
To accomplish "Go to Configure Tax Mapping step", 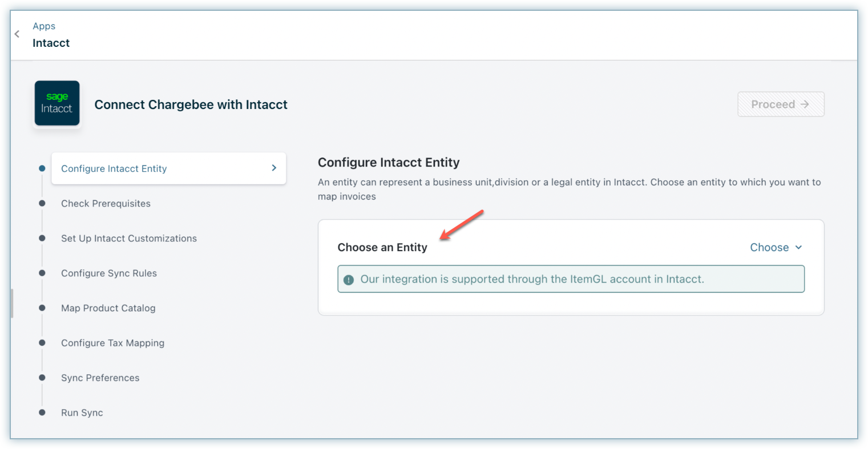I will (113, 343).
